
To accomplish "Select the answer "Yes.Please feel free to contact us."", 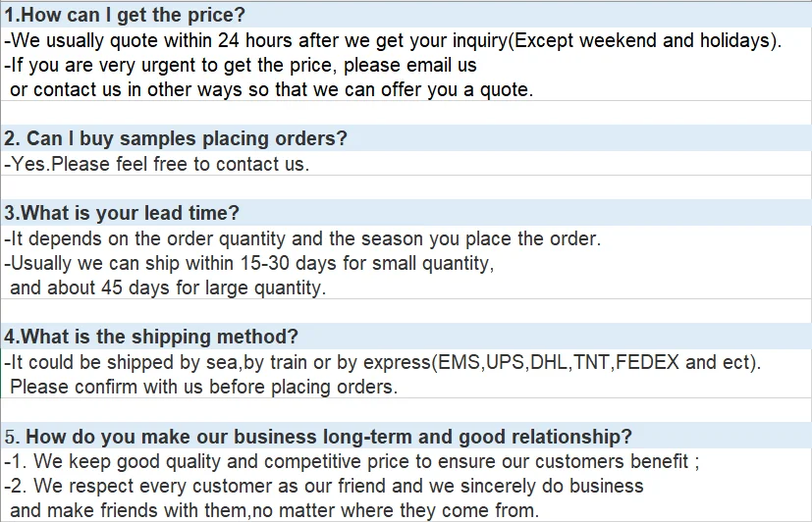I will click(157, 164).
